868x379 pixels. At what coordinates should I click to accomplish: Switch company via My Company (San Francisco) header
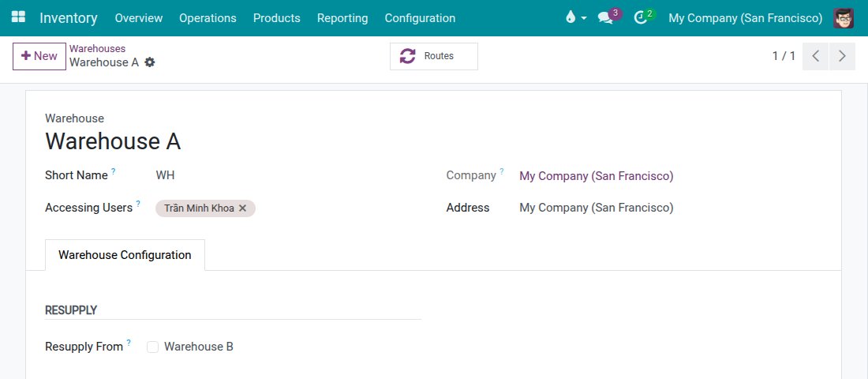(745, 18)
